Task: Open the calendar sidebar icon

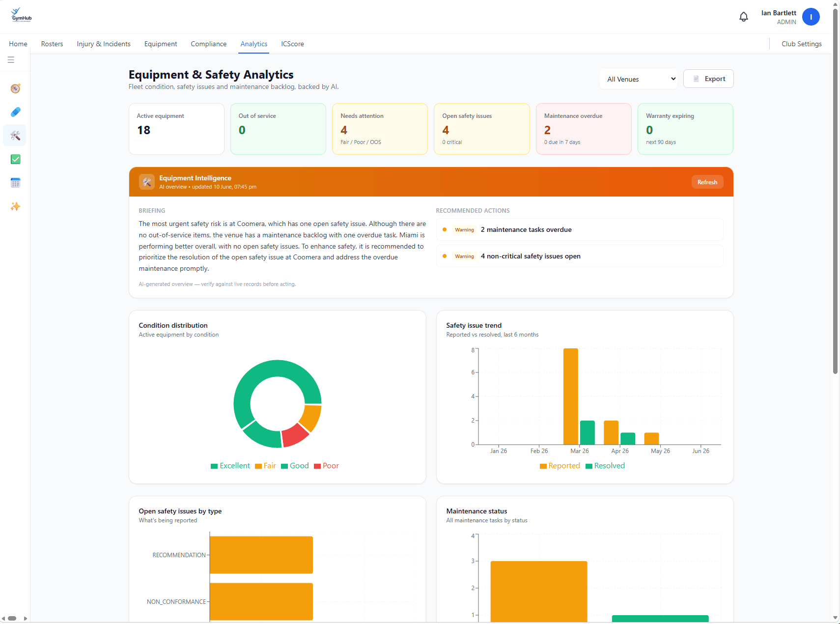Action: click(15, 183)
